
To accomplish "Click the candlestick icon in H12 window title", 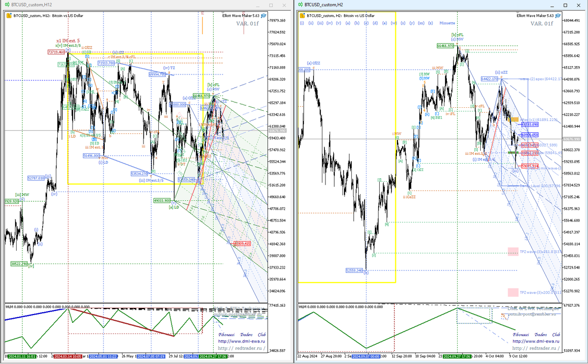I will click(6, 5).
